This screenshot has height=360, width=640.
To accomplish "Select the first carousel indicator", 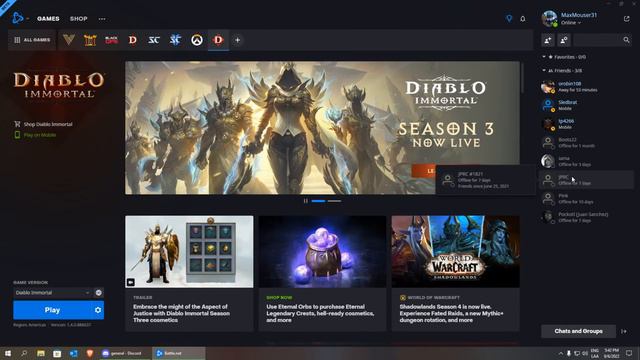I will tap(318, 201).
